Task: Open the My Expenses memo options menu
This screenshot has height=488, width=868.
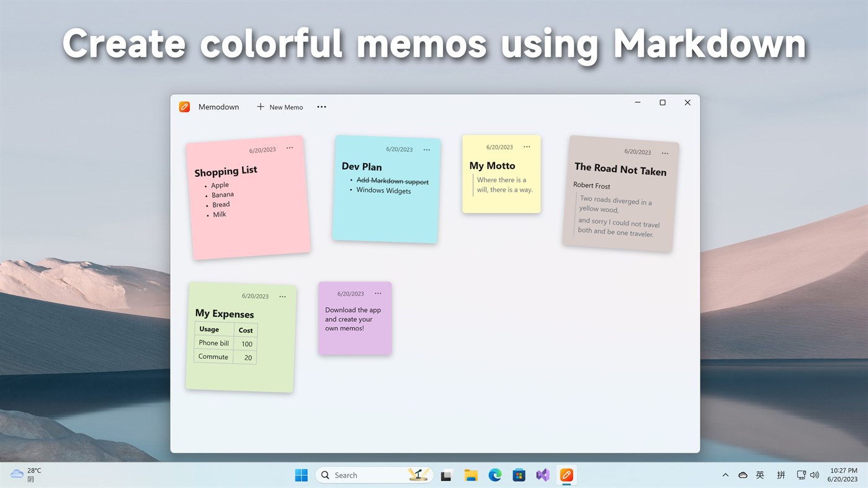Action: point(282,296)
